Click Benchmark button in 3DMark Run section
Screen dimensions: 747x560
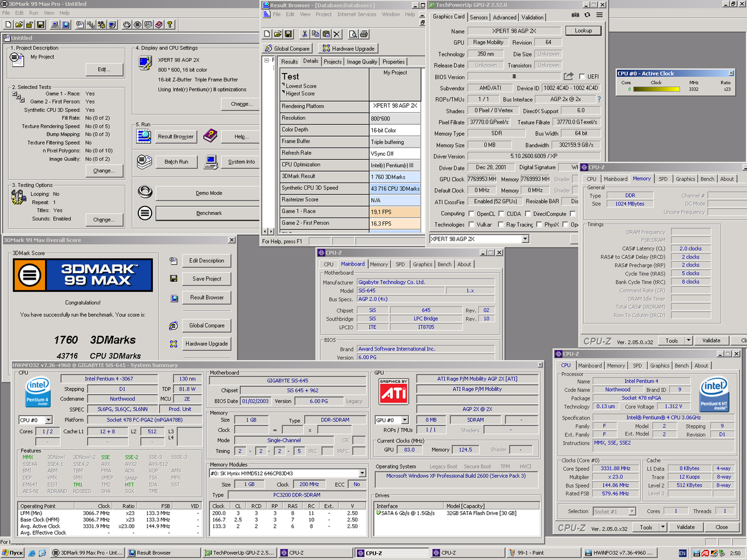coord(209,213)
